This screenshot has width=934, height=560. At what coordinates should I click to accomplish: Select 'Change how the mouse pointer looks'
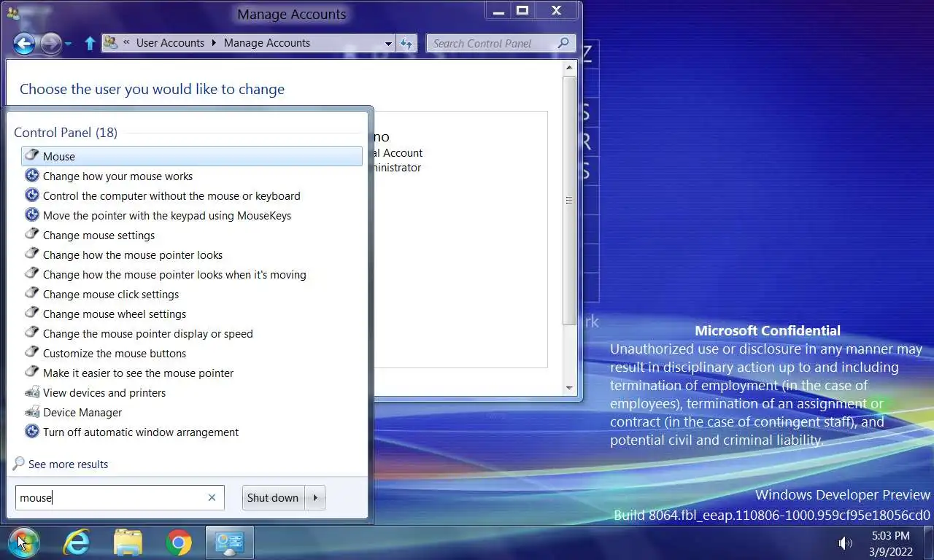tap(133, 254)
